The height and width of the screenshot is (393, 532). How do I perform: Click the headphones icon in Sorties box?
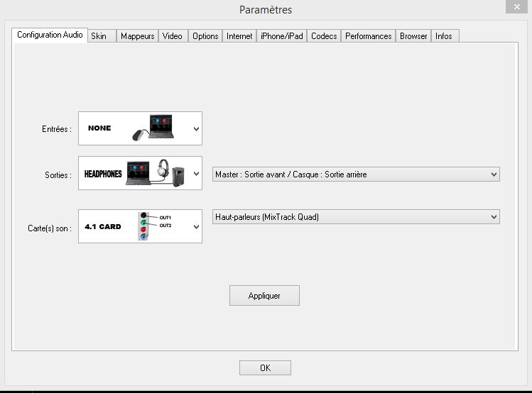click(x=163, y=168)
